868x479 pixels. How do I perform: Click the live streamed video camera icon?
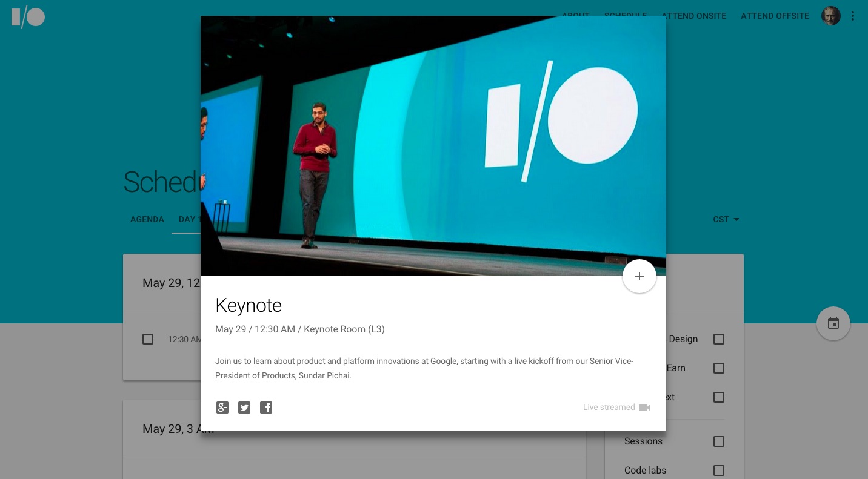pyautogui.click(x=644, y=408)
